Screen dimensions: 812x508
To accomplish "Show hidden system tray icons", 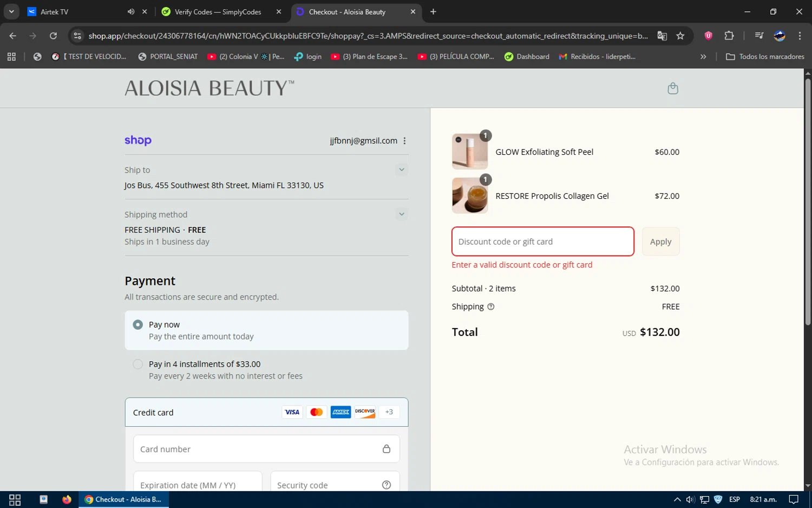I will click(x=677, y=499).
